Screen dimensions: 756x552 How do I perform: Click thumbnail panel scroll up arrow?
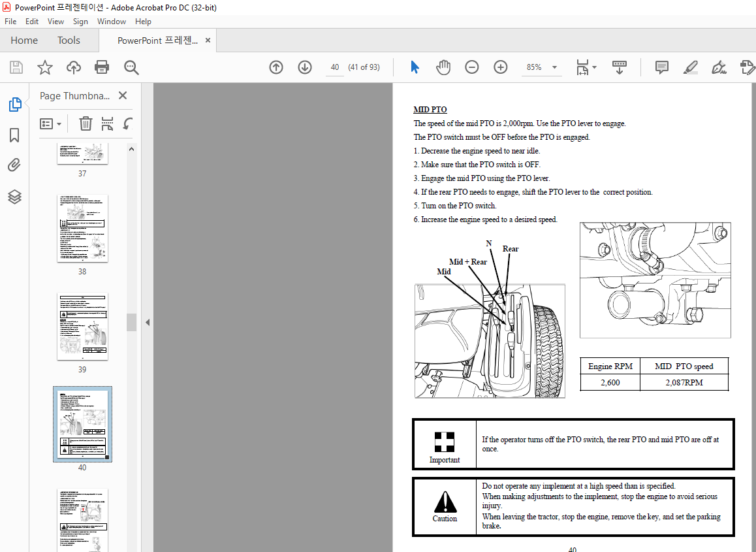[132, 149]
